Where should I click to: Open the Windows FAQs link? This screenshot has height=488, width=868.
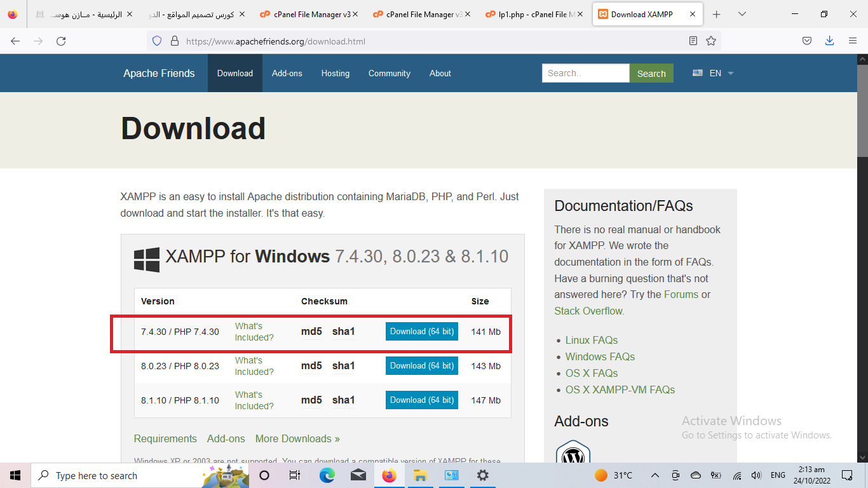pyautogui.click(x=600, y=356)
